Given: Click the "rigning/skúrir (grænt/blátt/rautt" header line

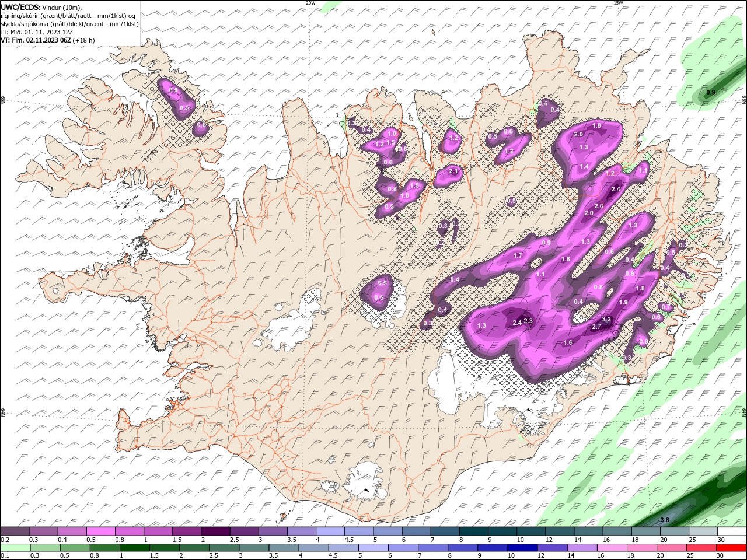Looking at the screenshot, I should pos(67,15).
